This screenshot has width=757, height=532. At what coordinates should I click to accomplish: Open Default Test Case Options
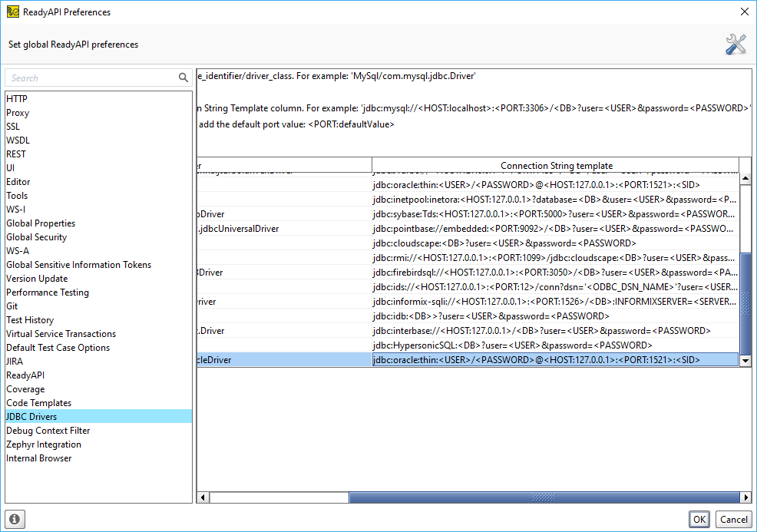tap(98, 348)
